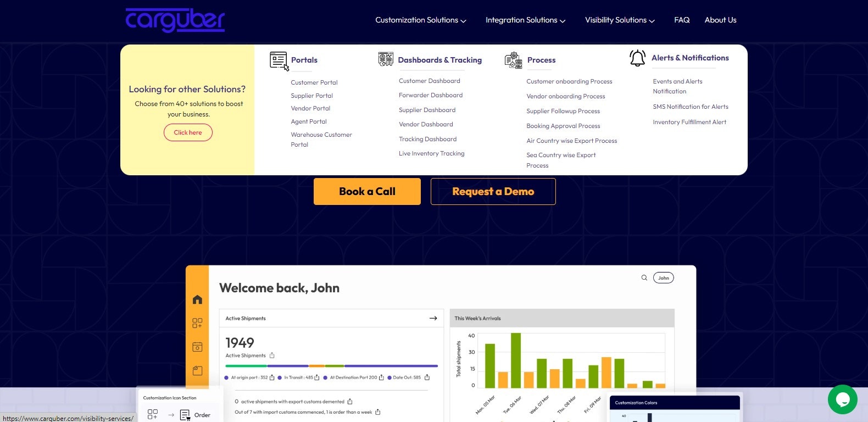Click the Looking for other Solutions? text

click(x=187, y=89)
